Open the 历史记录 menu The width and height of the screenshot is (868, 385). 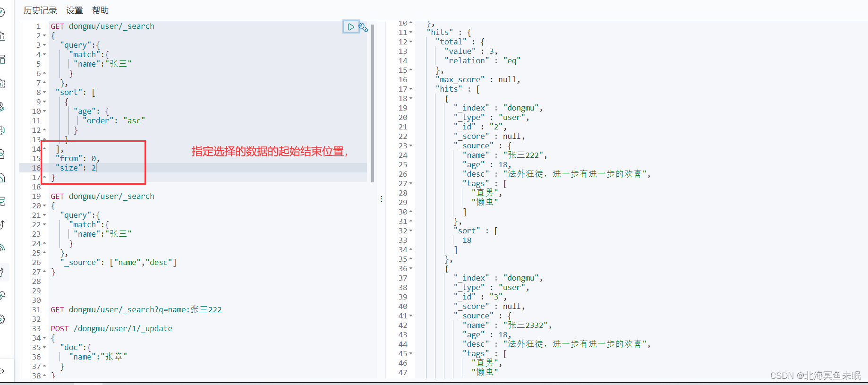coord(40,10)
